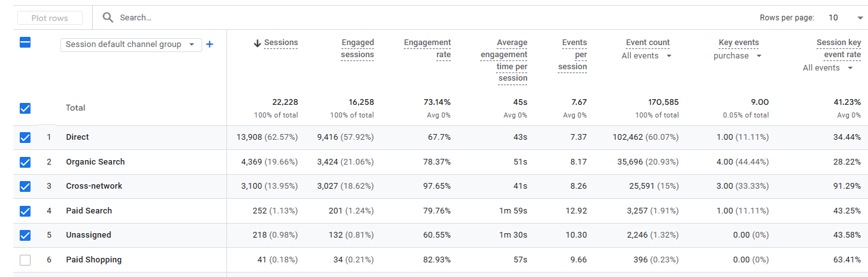
Task: Uncheck the Total row checkbox
Action: 25,108
